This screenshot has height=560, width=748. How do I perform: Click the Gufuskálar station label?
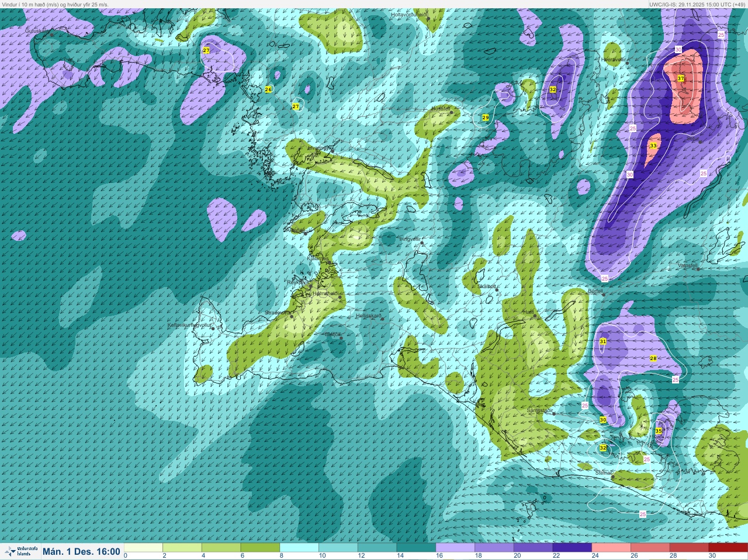38,30
